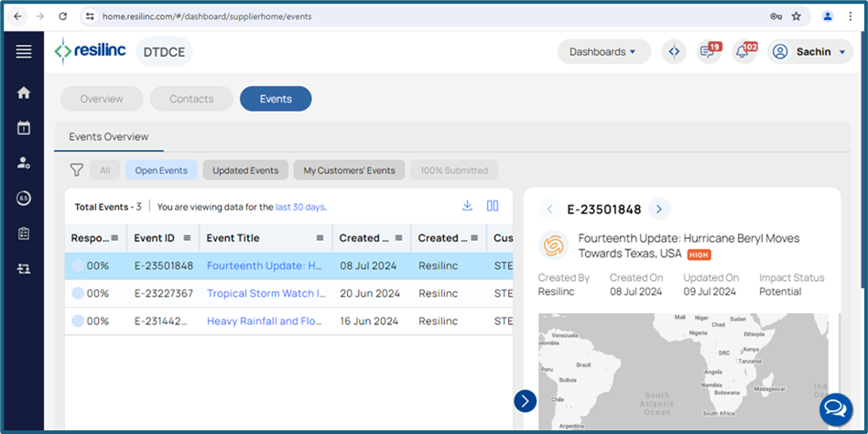Select the 20 Jun 2024 date cell

pos(370,293)
